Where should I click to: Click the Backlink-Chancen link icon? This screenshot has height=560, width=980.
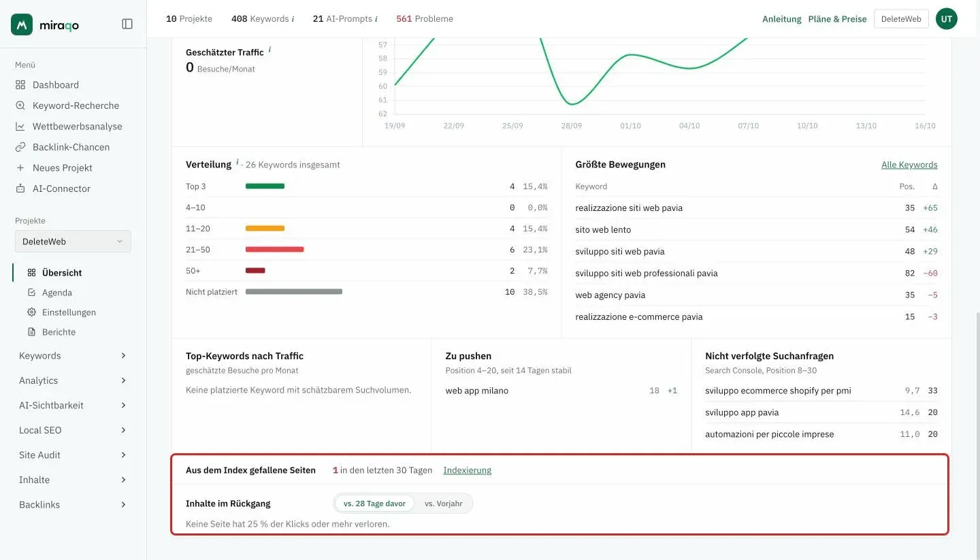click(20, 147)
